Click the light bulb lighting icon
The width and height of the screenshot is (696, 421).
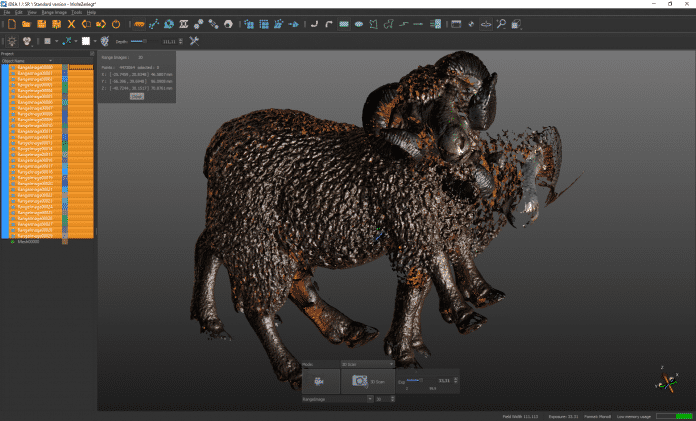click(10, 41)
